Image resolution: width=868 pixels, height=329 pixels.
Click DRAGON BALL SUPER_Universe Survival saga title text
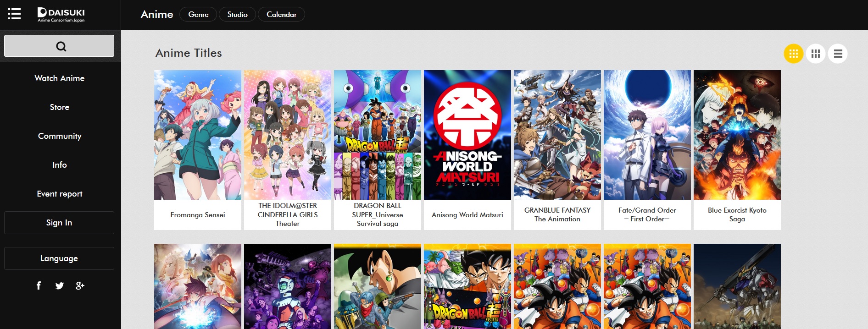[x=378, y=214]
